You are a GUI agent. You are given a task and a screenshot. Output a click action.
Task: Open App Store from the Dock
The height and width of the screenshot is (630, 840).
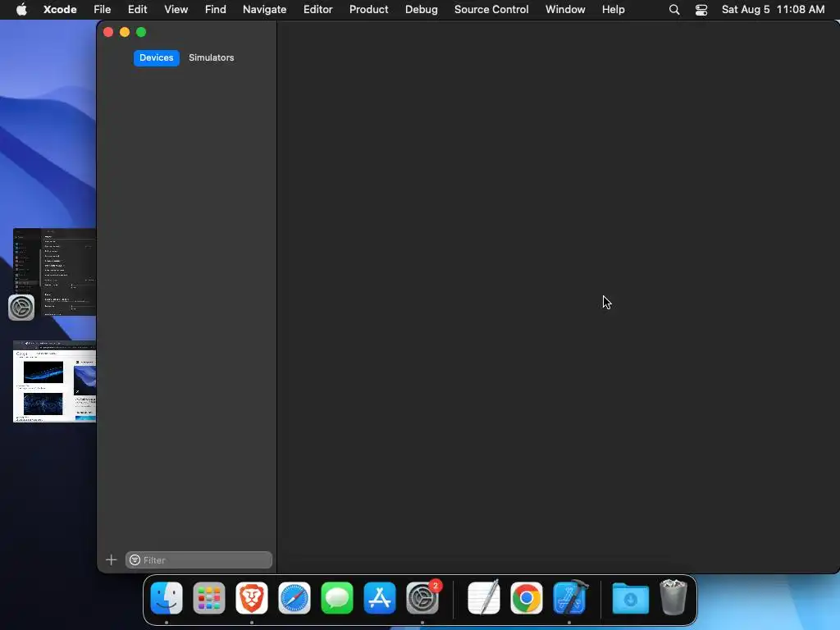(380, 598)
